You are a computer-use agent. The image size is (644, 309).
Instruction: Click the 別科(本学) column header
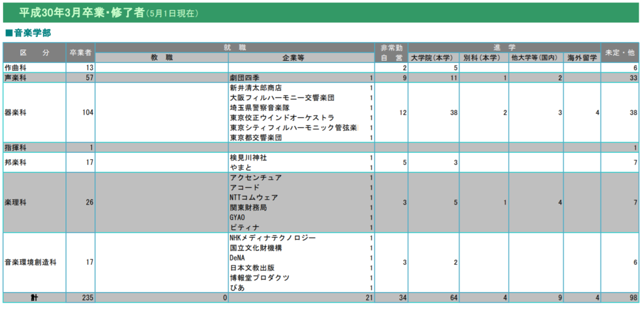click(x=484, y=58)
